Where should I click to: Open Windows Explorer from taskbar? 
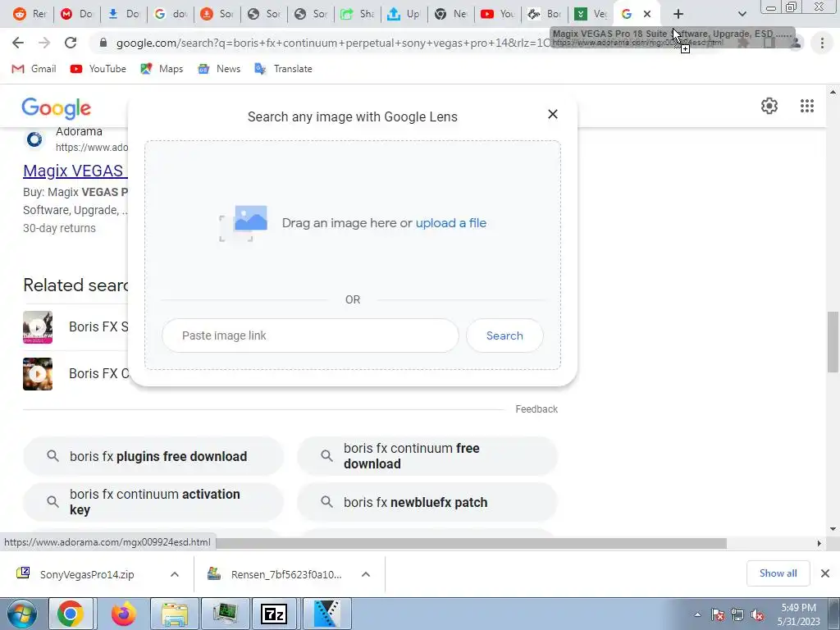(x=176, y=614)
